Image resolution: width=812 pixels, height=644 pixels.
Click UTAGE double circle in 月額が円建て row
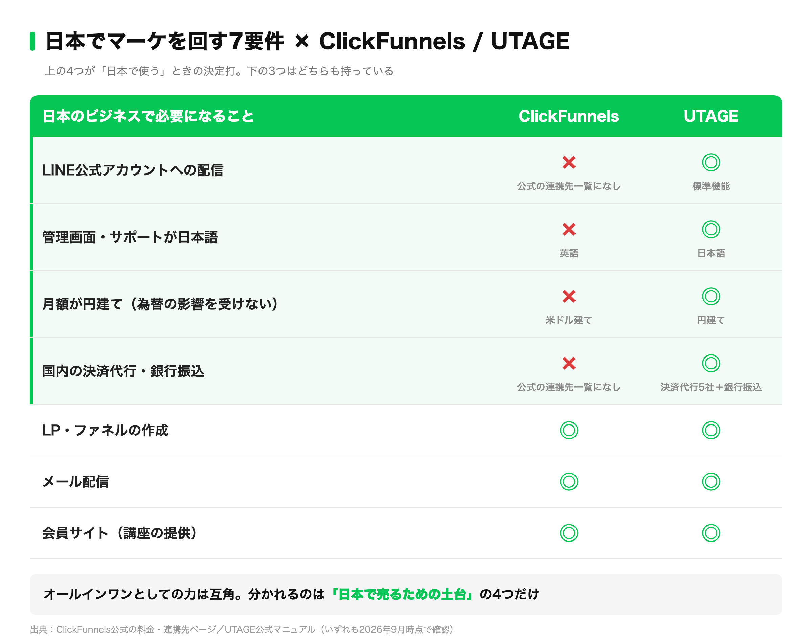coord(711,296)
